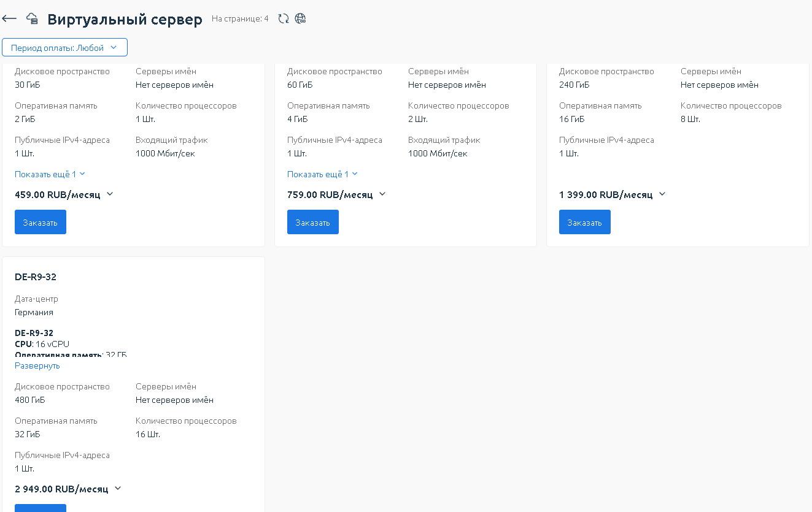
Task: Order the 759.00 RUB/месяц server with Заказать
Action: pos(313,222)
